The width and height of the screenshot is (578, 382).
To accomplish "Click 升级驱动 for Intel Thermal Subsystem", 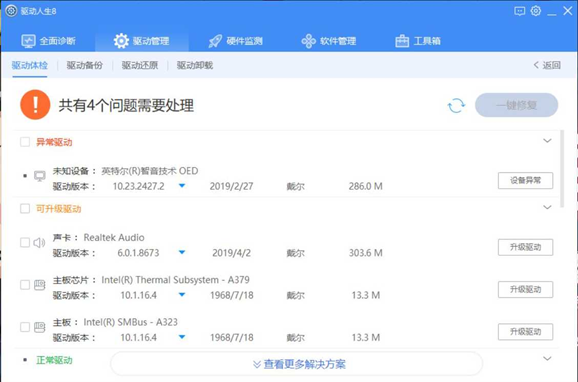I will click(x=525, y=289).
